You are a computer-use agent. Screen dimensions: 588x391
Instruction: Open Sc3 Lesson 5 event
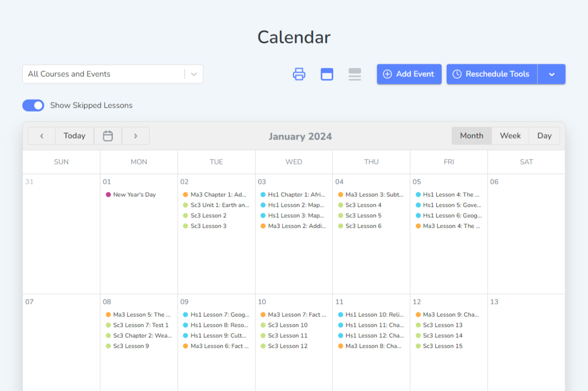(360, 216)
